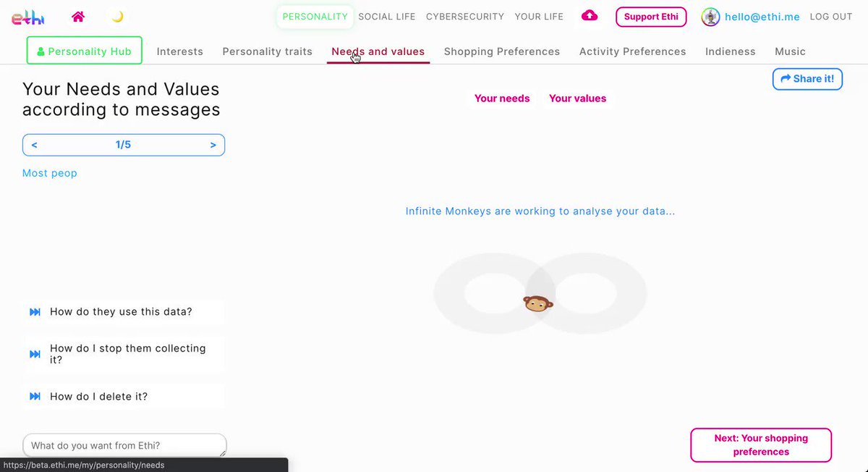This screenshot has width=868, height=472.
Task: Toggle dark mode with the moon icon
Action: 117,17
